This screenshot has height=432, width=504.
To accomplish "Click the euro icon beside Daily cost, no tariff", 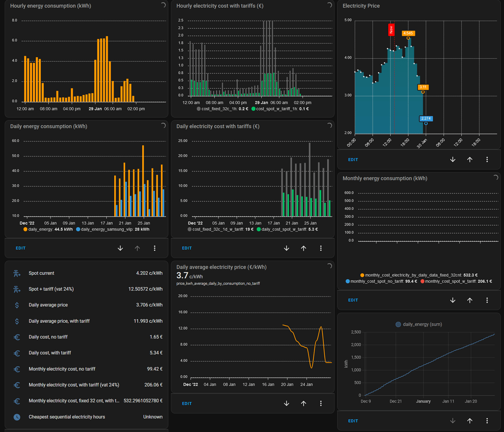I will [x=17, y=337].
